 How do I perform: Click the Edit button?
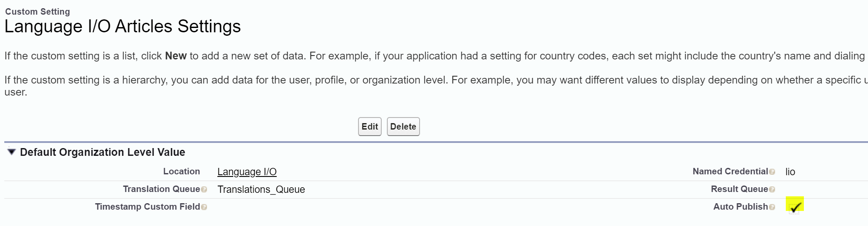point(370,127)
